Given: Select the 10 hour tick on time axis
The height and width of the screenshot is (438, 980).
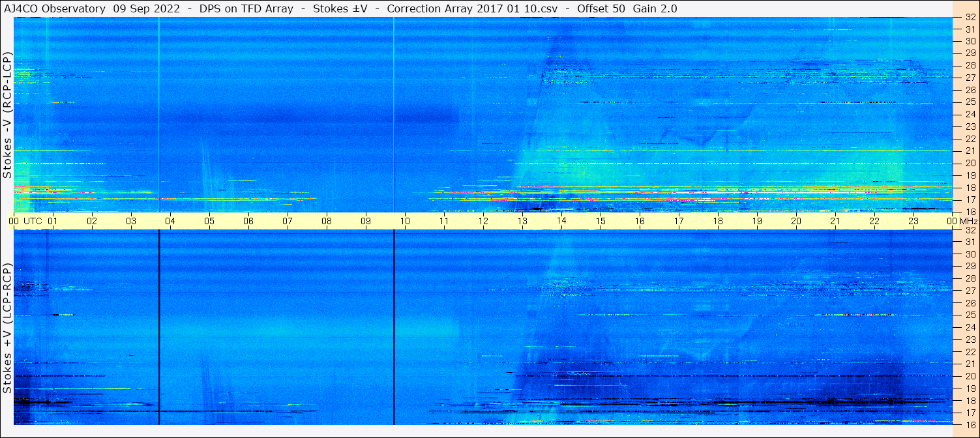Looking at the screenshot, I should (x=405, y=221).
